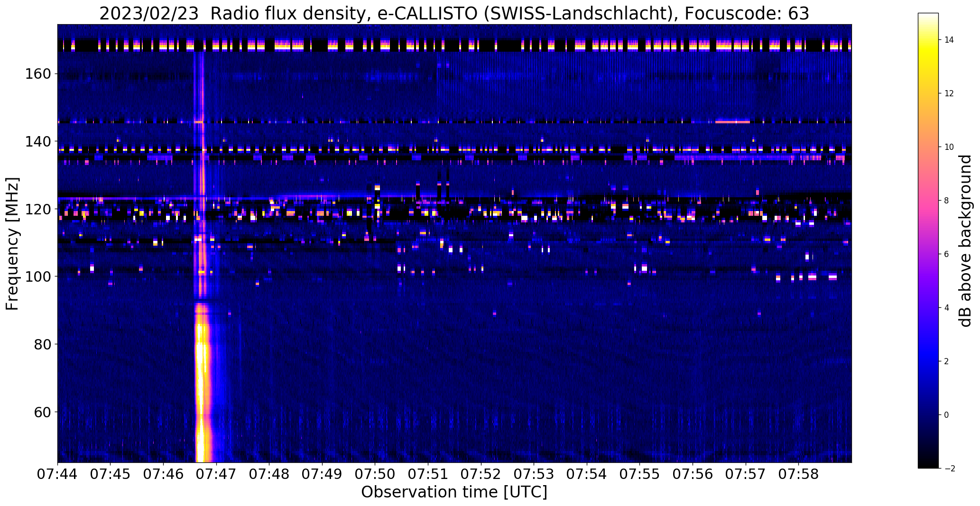Click the colorbar tick label −2
Image resolution: width=980 pixels, height=506 pixels.
[x=949, y=469]
